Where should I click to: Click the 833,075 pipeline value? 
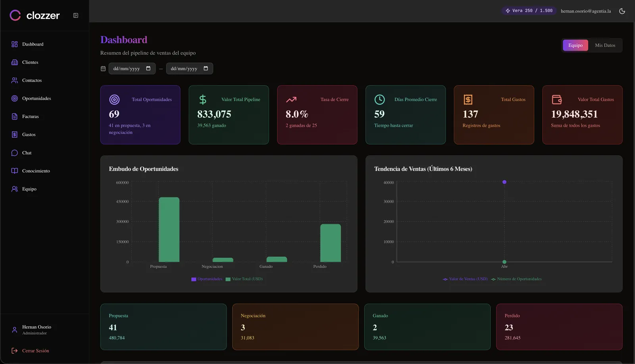point(214,114)
